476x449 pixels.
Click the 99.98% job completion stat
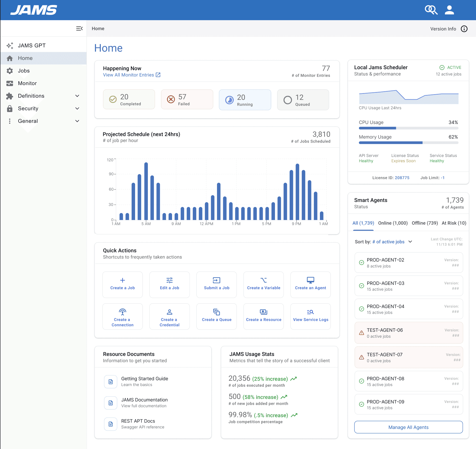click(x=240, y=415)
